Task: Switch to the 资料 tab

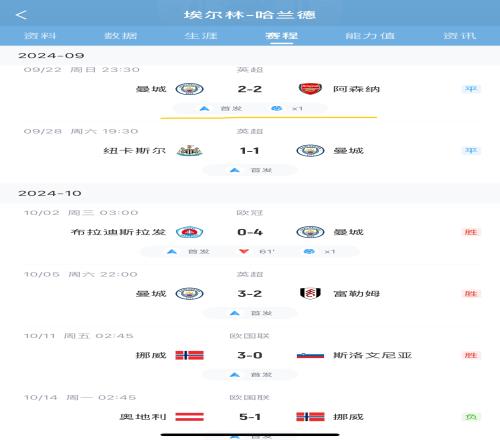Action: point(40,35)
